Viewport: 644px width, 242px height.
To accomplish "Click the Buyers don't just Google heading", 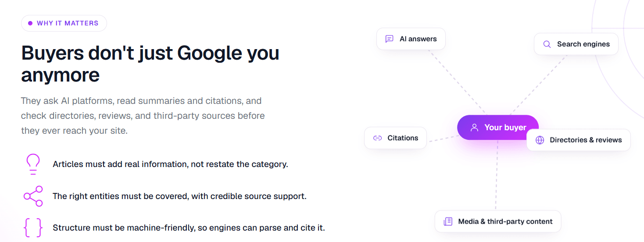I will (150, 64).
